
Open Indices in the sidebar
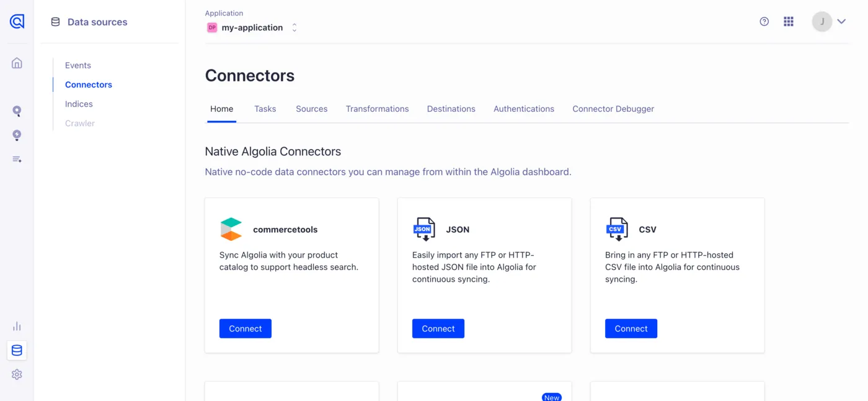[x=79, y=104]
